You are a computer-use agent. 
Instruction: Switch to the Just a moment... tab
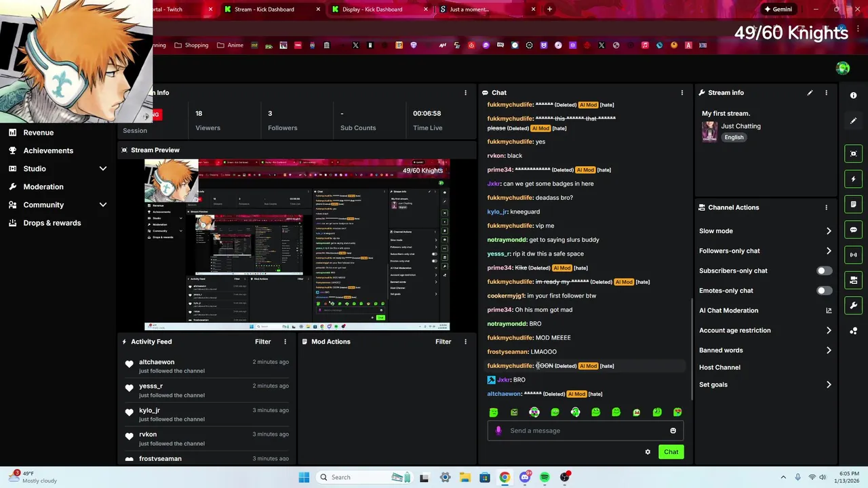(x=486, y=9)
